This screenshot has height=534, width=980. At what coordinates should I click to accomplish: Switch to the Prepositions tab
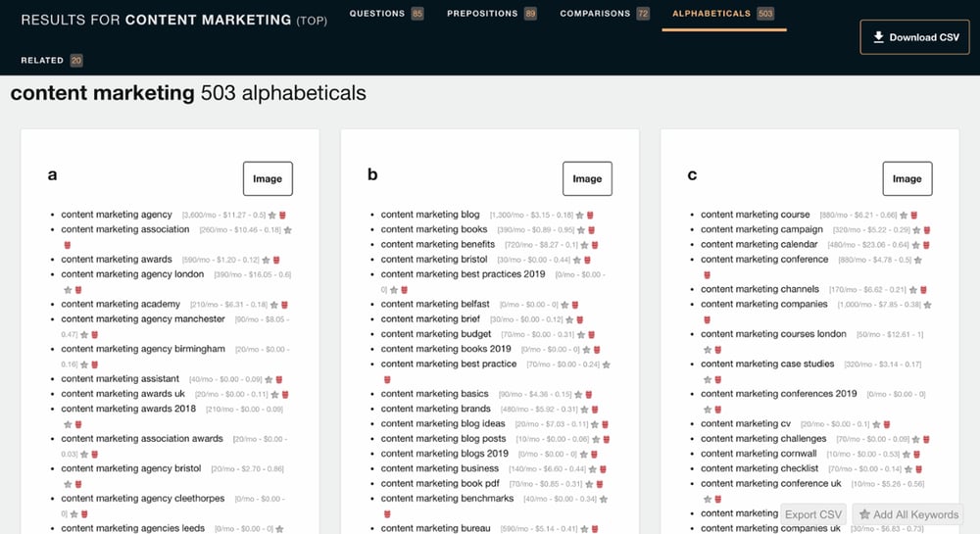pyautogui.click(x=492, y=13)
